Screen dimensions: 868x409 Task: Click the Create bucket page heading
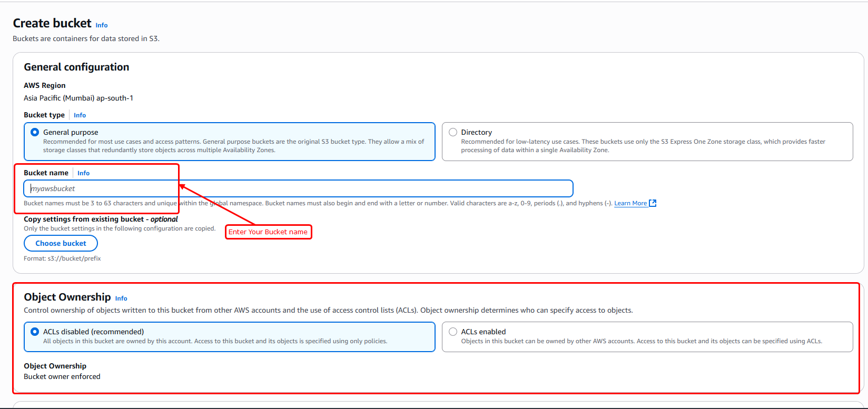pos(52,23)
